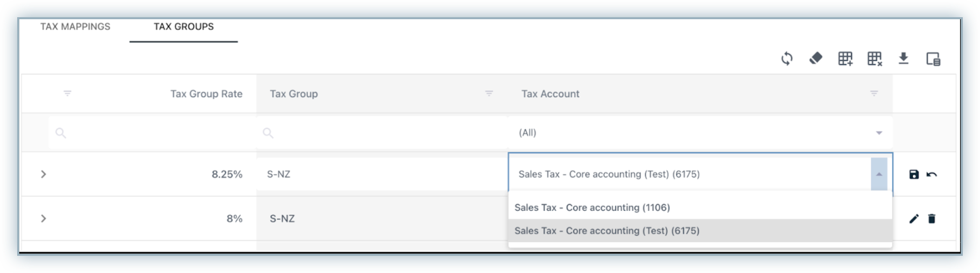This screenshot has height=273, width=980.
Task: Expand the 8% tax group row
Action: 43,218
